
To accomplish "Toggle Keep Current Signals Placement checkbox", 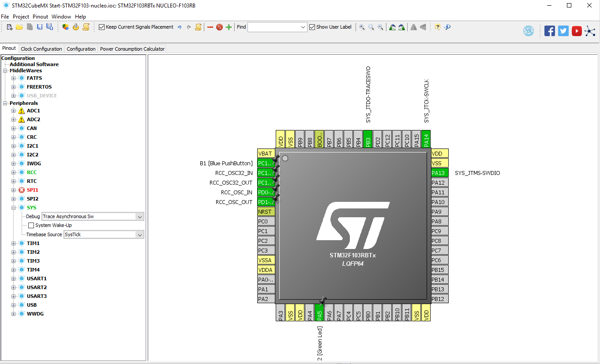I will pos(102,27).
